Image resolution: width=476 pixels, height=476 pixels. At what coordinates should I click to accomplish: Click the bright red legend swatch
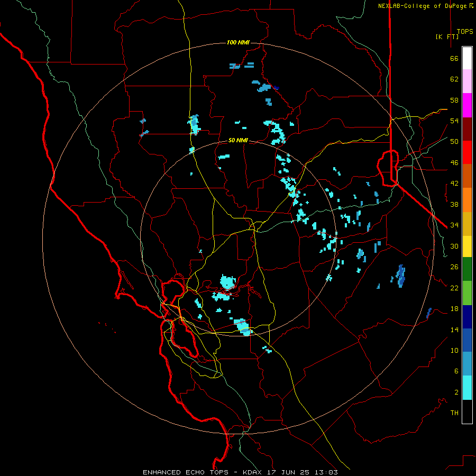click(x=467, y=152)
